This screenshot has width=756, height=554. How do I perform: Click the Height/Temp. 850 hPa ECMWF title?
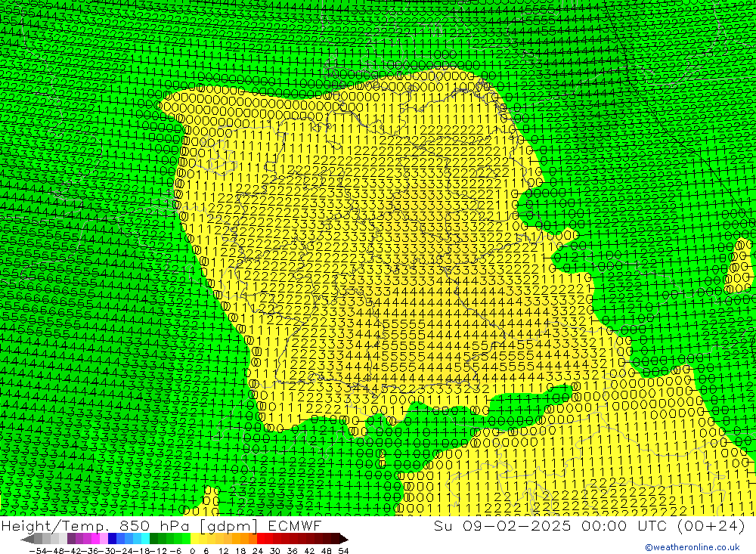point(161,525)
